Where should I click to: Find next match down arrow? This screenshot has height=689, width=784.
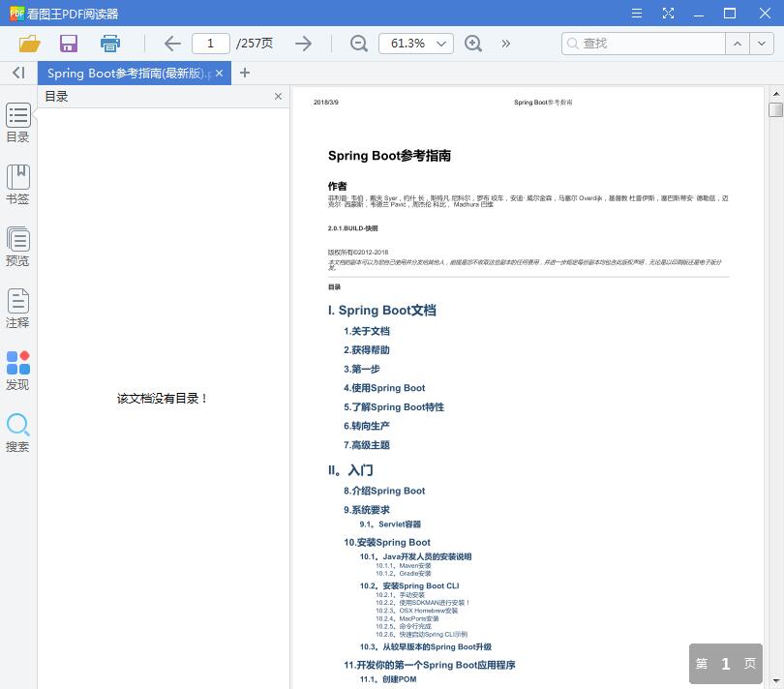click(762, 44)
